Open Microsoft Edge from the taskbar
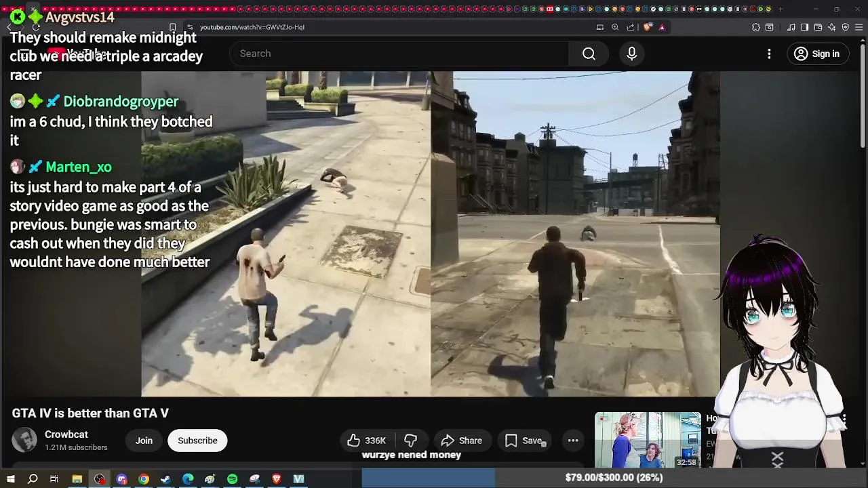Viewport: 868px width, 488px height. tap(188, 479)
